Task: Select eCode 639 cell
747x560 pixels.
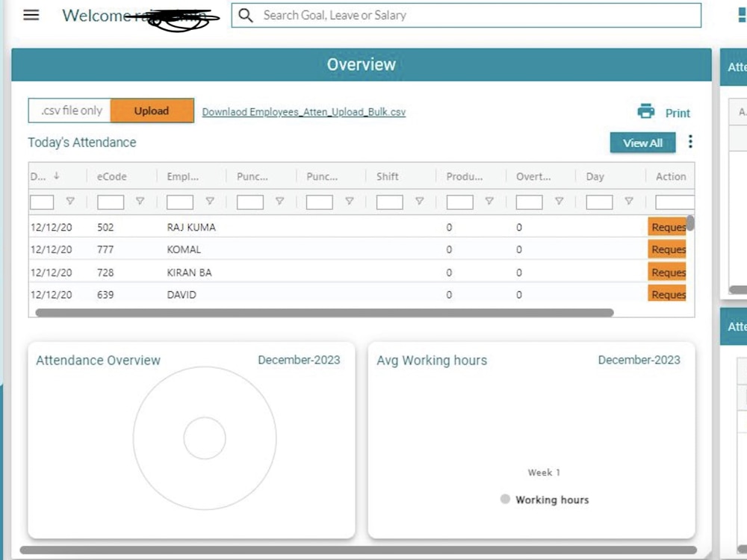Action: 105,294
